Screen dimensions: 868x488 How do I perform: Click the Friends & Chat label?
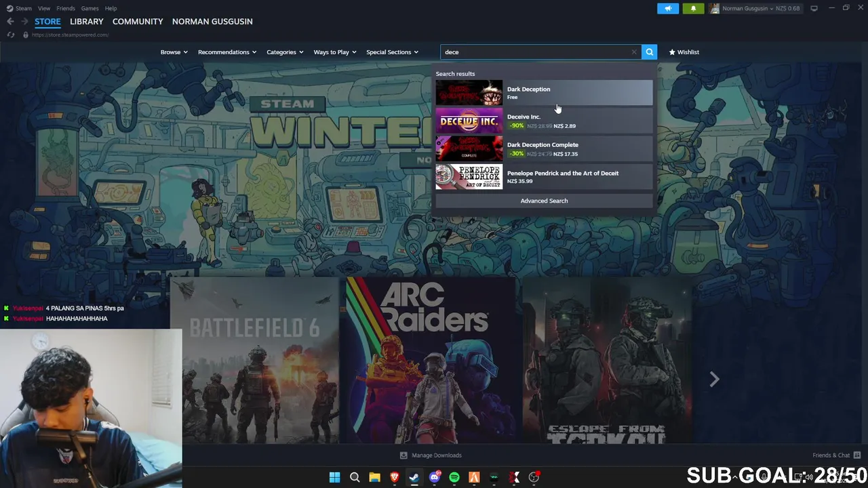(x=831, y=455)
